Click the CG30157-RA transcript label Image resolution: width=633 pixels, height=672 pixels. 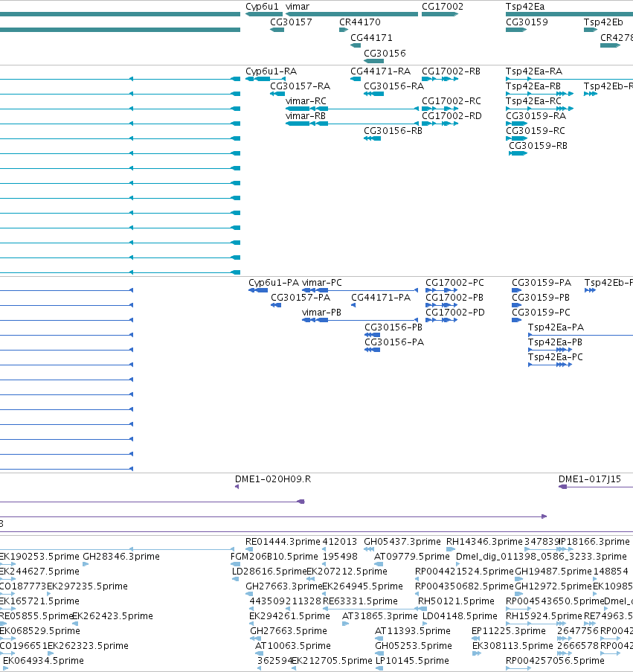click(301, 86)
